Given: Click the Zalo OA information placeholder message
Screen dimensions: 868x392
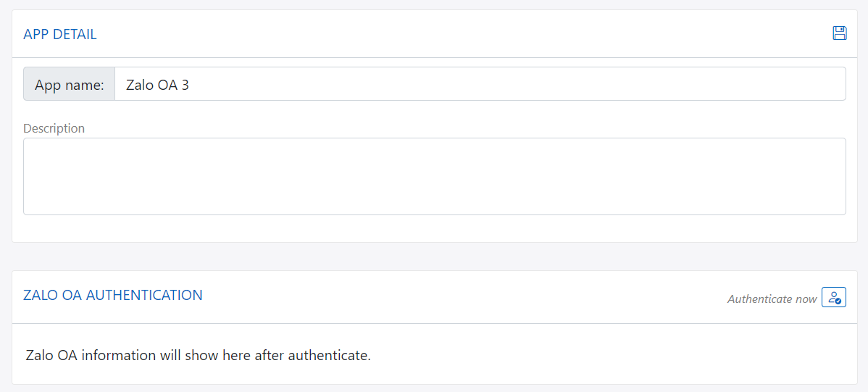Looking at the screenshot, I should coord(198,356).
